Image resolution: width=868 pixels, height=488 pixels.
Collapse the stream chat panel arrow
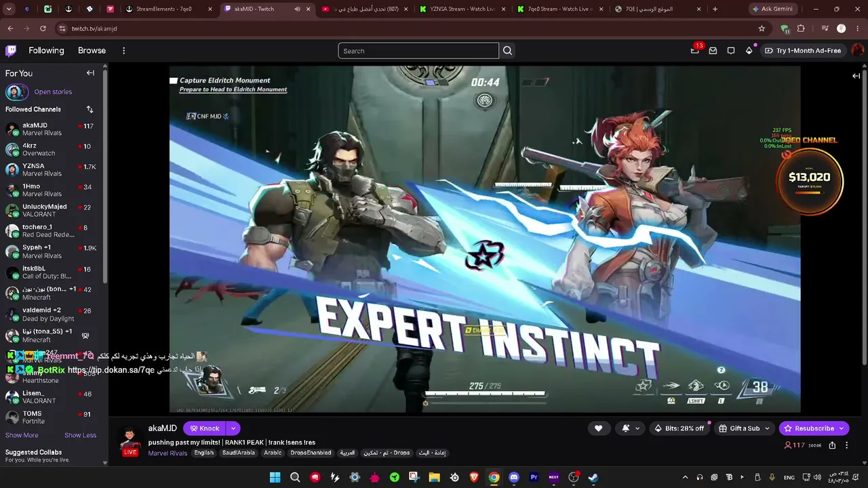point(856,76)
